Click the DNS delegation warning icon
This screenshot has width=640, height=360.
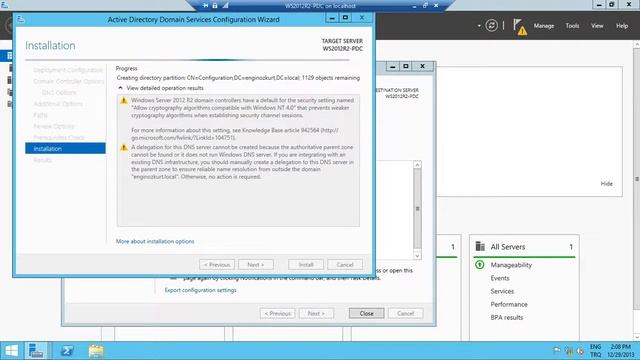click(124, 147)
